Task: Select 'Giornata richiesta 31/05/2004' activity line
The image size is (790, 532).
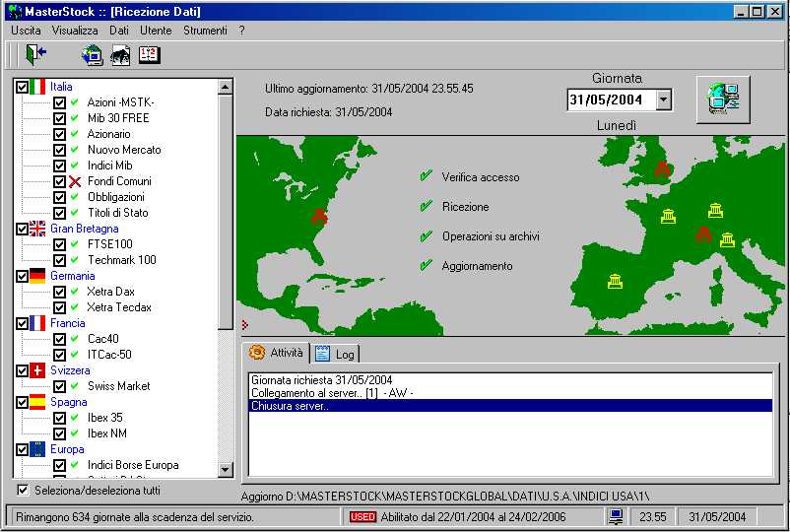Action: [x=510, y=380]
